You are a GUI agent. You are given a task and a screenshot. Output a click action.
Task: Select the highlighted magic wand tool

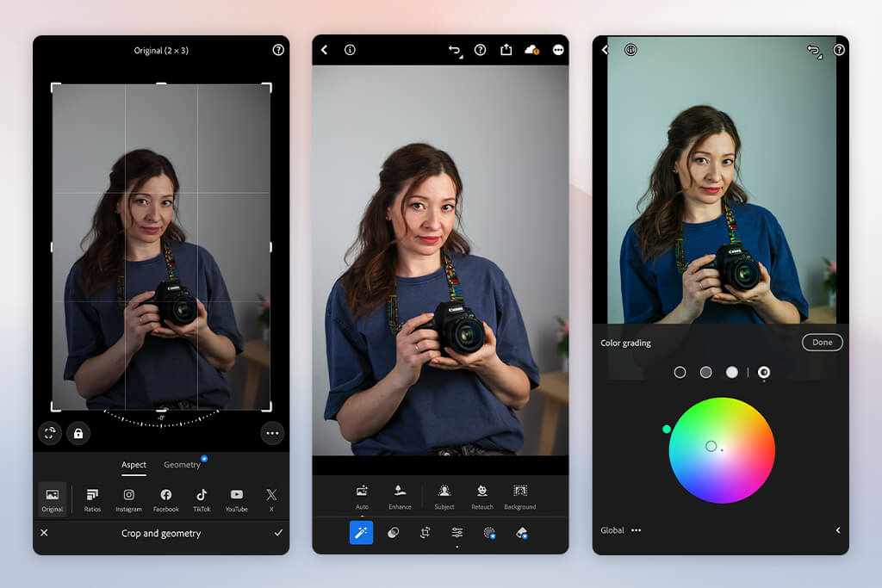[x=361, y=532]
